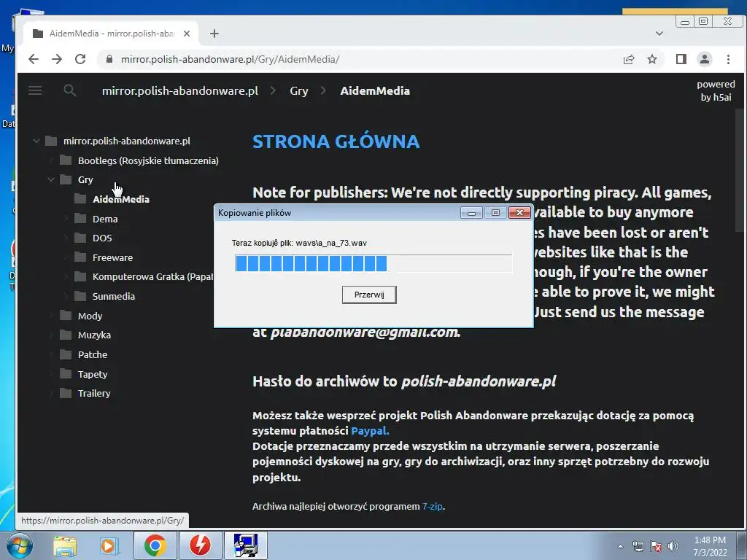Expand the Patche folder arrow

pyautogui.click(x=51, y=354)
